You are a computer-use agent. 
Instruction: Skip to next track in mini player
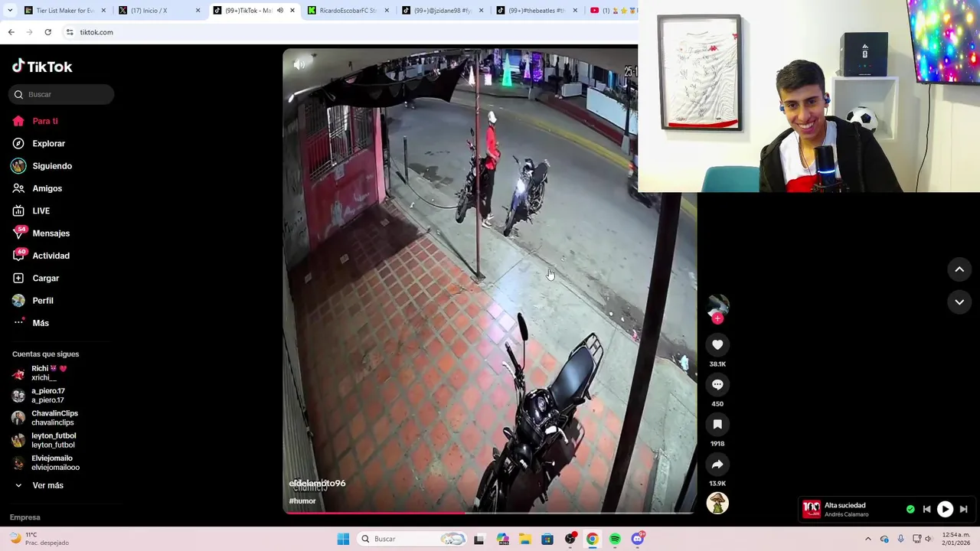[963, 509]
